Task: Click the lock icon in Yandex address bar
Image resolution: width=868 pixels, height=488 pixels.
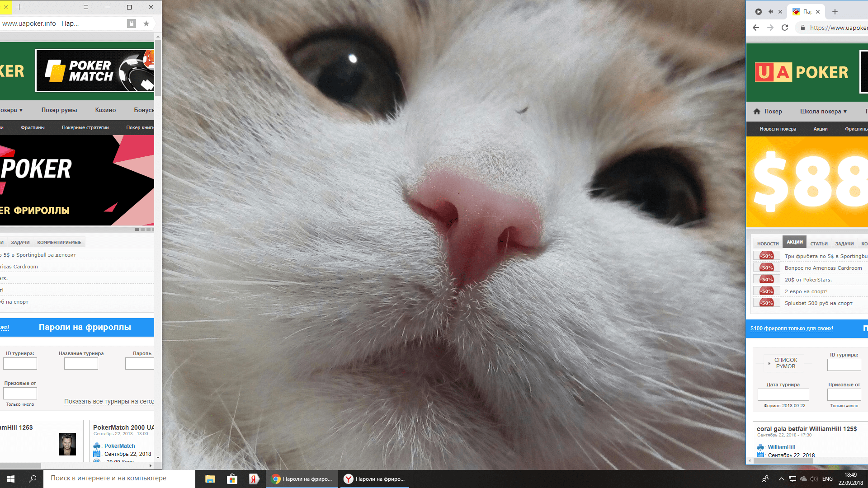Action: 132,23
